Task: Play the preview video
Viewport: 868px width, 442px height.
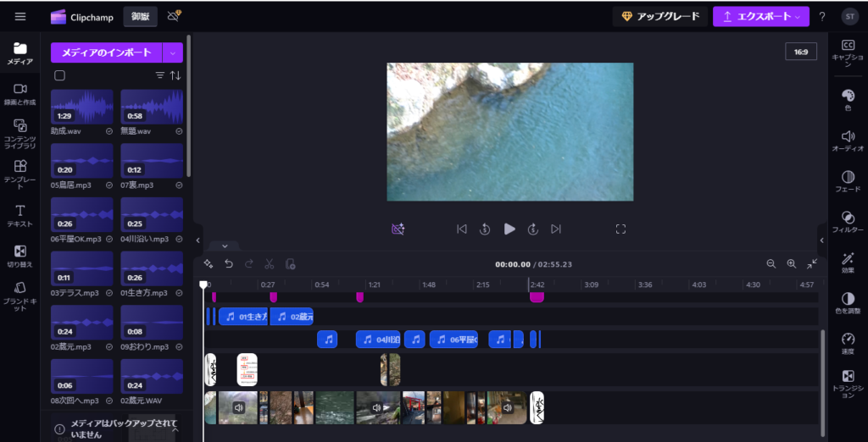Action: point(509,229)
